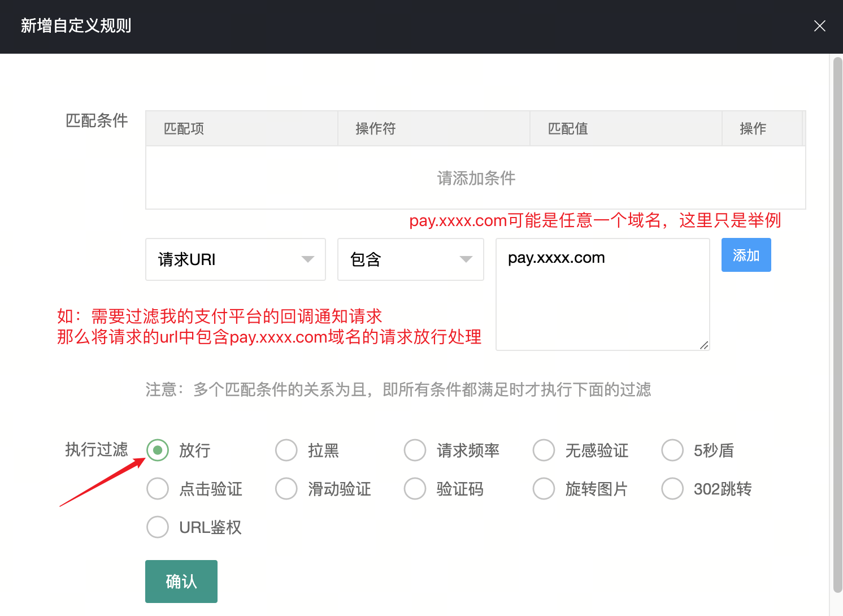Choose the 旋转图片 radio option

[544, 489]
